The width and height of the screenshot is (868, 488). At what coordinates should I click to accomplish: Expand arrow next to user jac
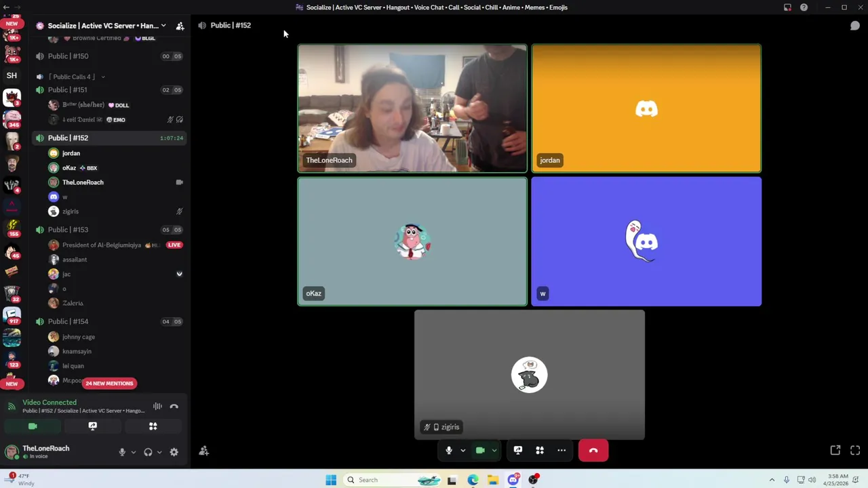[x=179, y=274]
